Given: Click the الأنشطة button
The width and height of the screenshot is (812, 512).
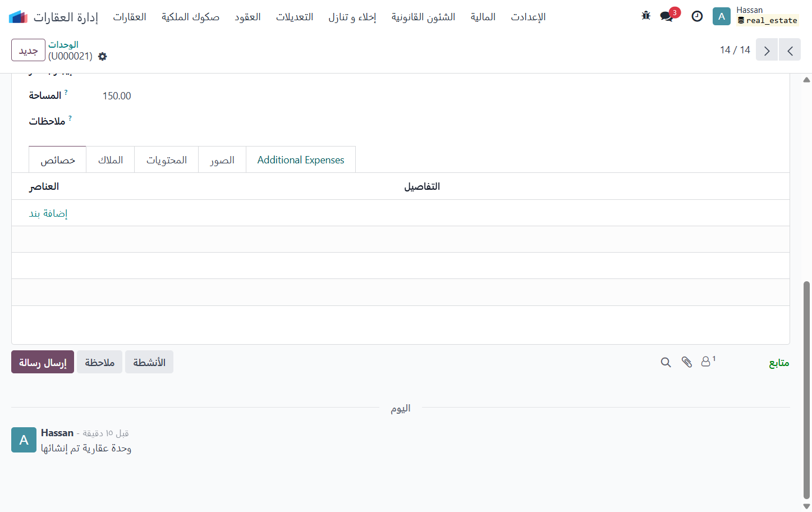Looking at the screenshot, I should pos(149,362).
